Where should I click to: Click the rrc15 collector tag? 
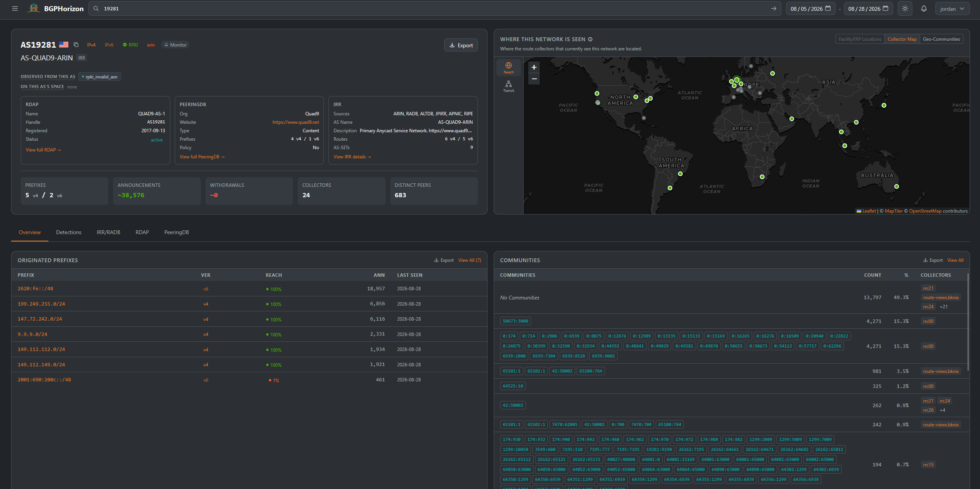pos(928,464)
